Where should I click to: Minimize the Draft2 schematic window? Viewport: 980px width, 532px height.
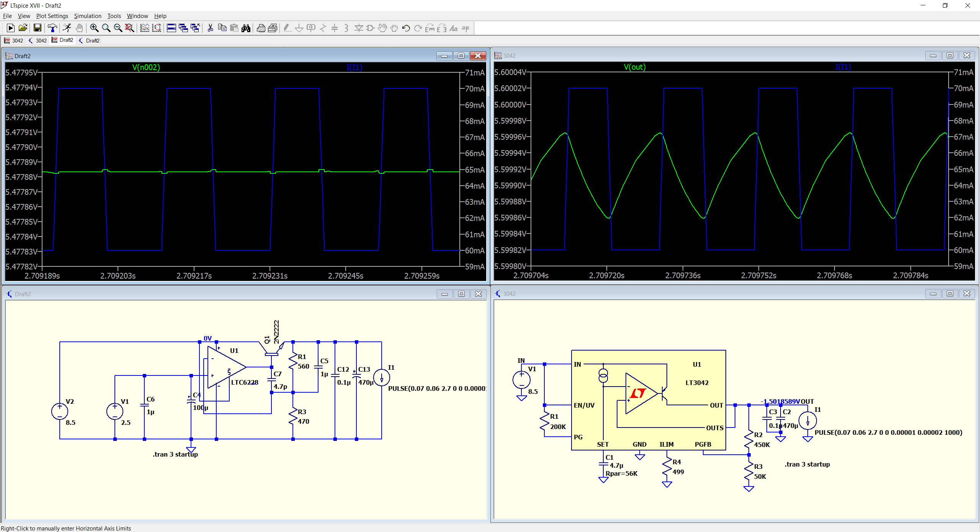(x=444, y=294)
